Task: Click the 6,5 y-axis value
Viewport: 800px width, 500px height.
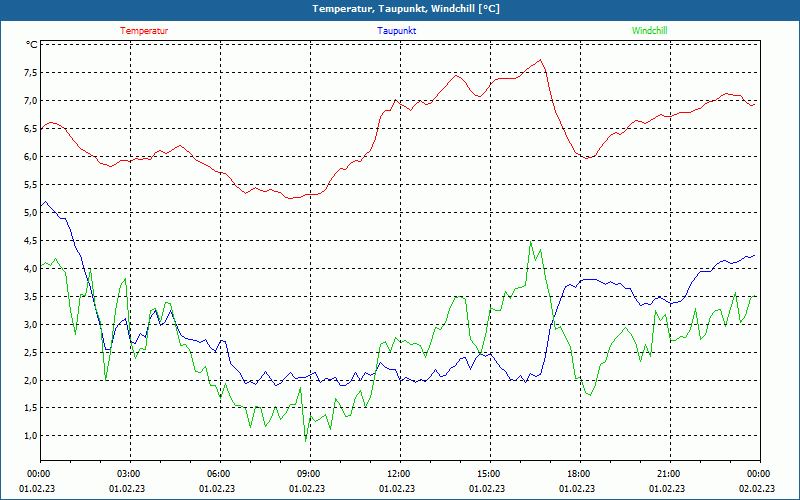Action: coord(31,129)
